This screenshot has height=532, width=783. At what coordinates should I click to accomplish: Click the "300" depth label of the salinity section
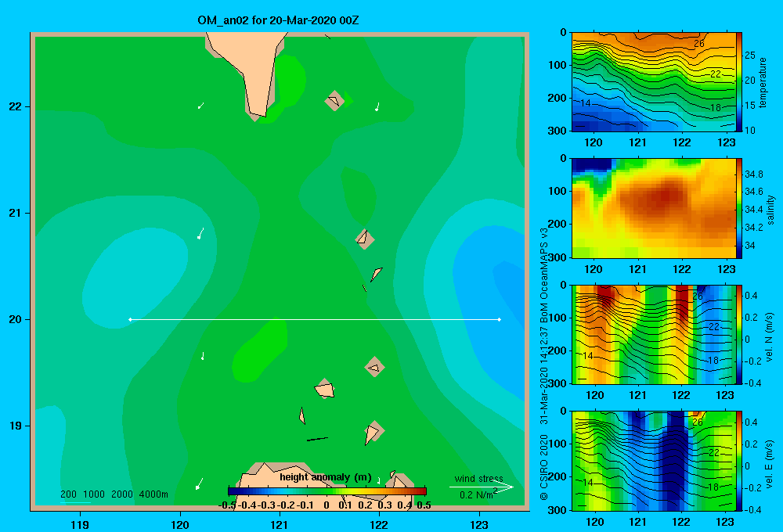point(557,257)
